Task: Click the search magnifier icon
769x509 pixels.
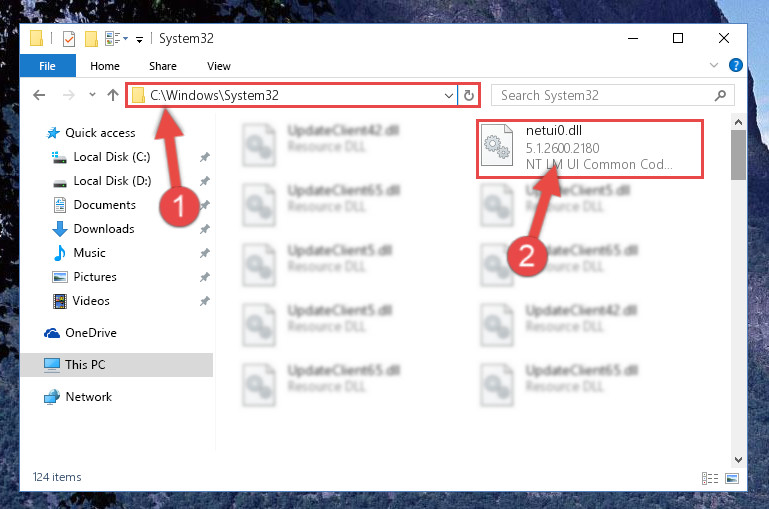Action: pyautogui.click(x=720, y=95)
